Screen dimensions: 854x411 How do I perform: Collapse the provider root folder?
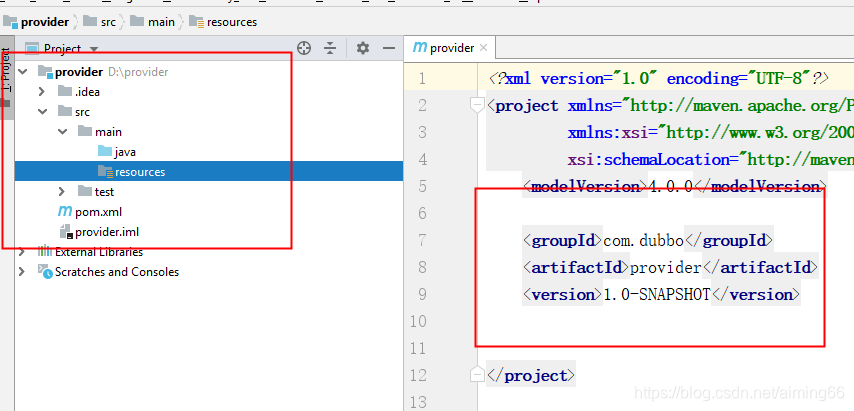pyautogui.click(x=23, y=72)
